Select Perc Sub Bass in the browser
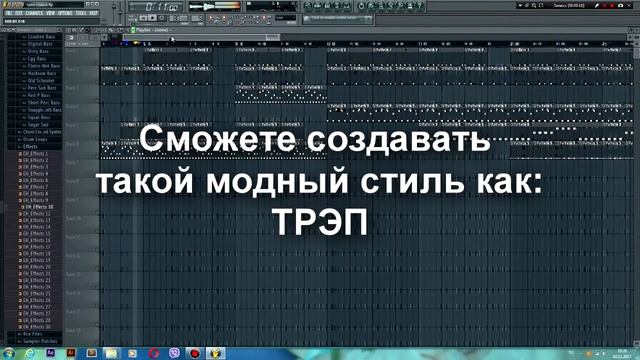 click(x=42, y=88)
